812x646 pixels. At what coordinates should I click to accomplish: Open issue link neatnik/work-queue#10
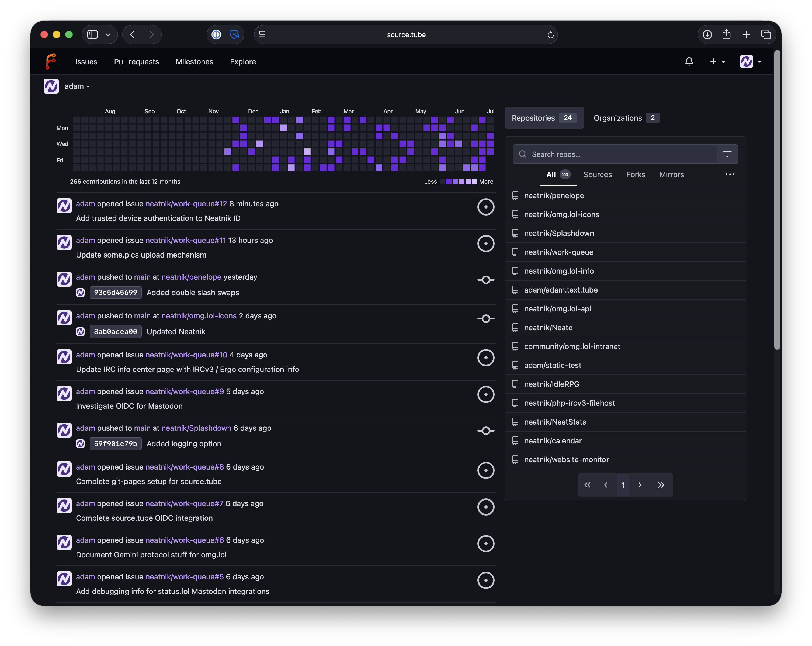[x=186, y=355]
